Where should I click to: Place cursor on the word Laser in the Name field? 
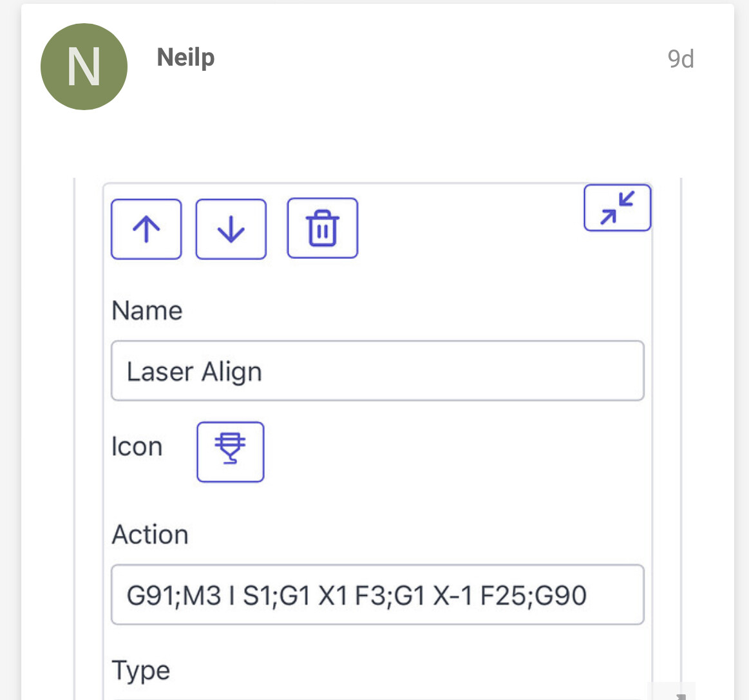pyautogui.click(x=160, y=372)
